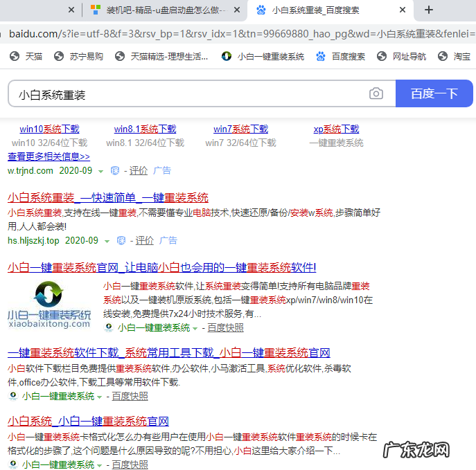The height and width of the screenshot is (470, 476).
Task: Click 天猫 bookmark globe icon
Action: pos(15,56)
